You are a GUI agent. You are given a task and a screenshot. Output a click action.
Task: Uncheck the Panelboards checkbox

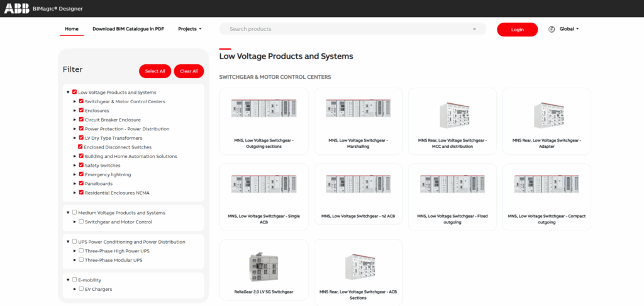81,183
